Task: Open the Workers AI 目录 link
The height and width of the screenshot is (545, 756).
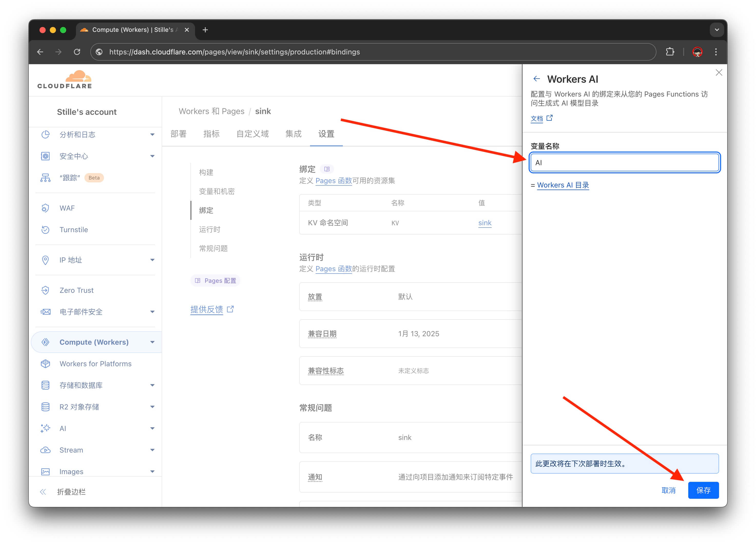Action: 563,185
